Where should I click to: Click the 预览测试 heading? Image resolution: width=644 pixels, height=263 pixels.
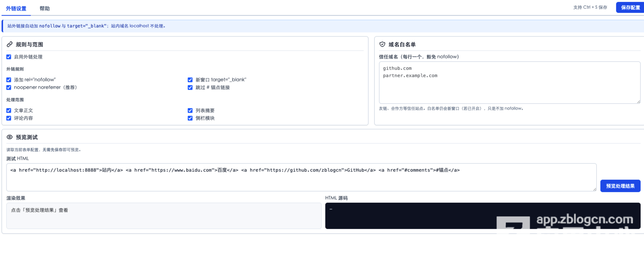(x=27, y=137)
